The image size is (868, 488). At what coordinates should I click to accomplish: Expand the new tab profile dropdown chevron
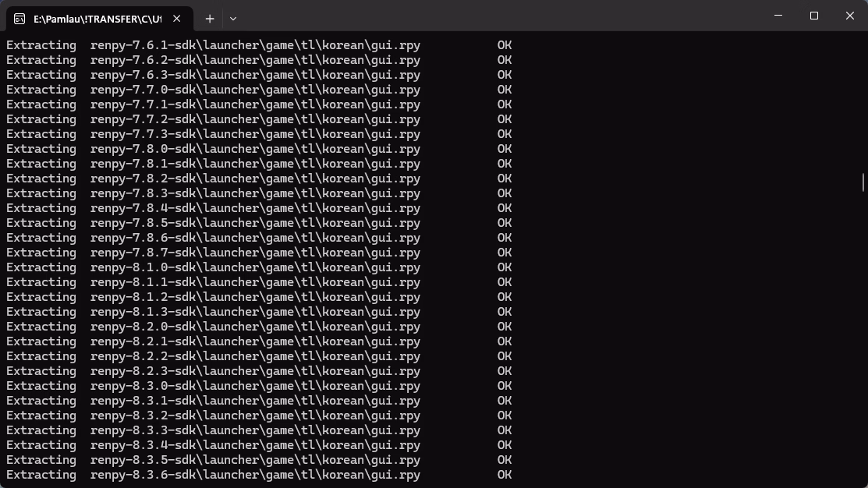[233, 19]
